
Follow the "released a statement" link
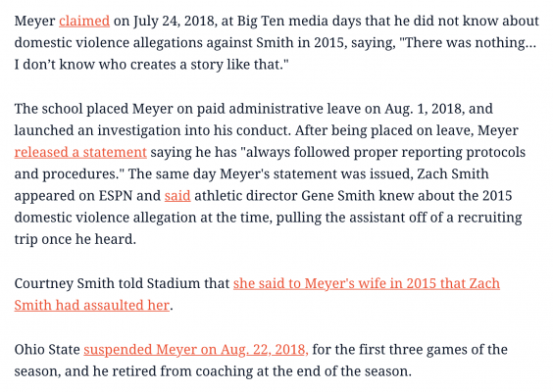[80, 152]
